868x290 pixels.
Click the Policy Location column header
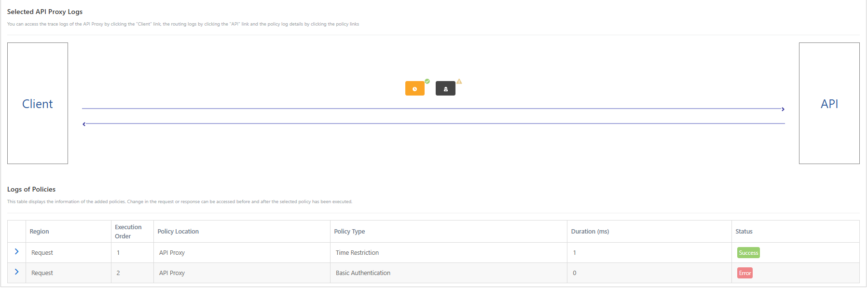pos(178,232)
